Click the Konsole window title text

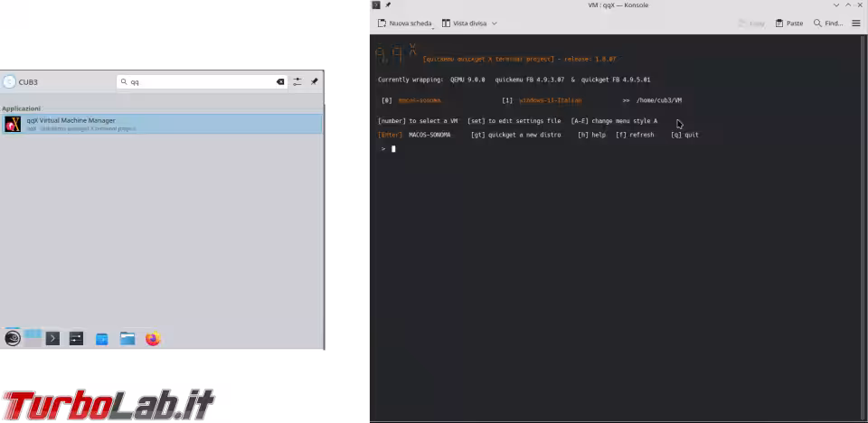tap(618, 5)
